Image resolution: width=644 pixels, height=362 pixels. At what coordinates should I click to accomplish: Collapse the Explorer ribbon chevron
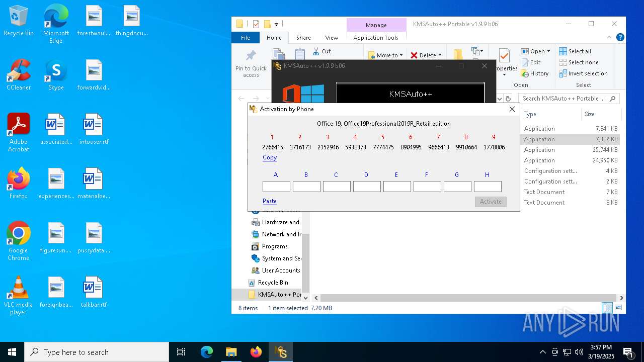click(x=609, y=37)
